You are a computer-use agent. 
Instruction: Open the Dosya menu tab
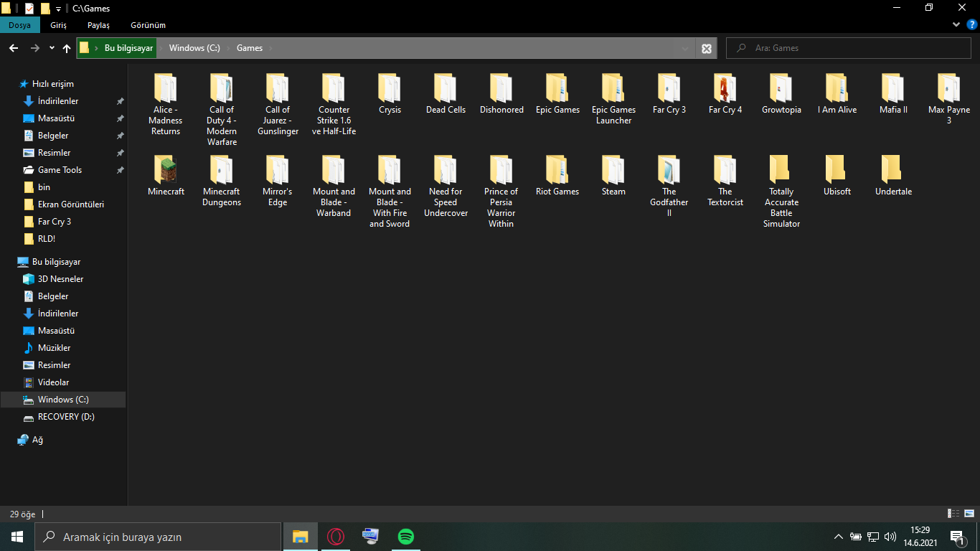pos(19,25)
